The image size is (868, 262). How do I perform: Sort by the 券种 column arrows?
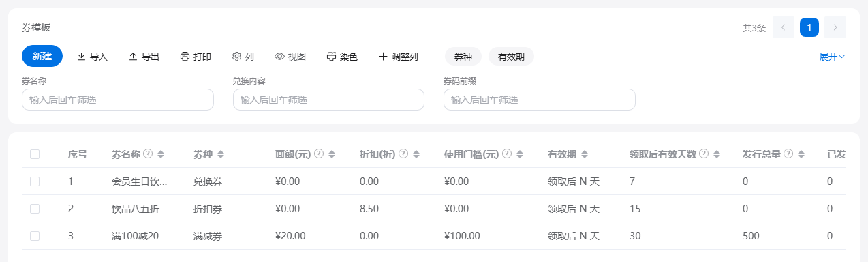[221, 154]
